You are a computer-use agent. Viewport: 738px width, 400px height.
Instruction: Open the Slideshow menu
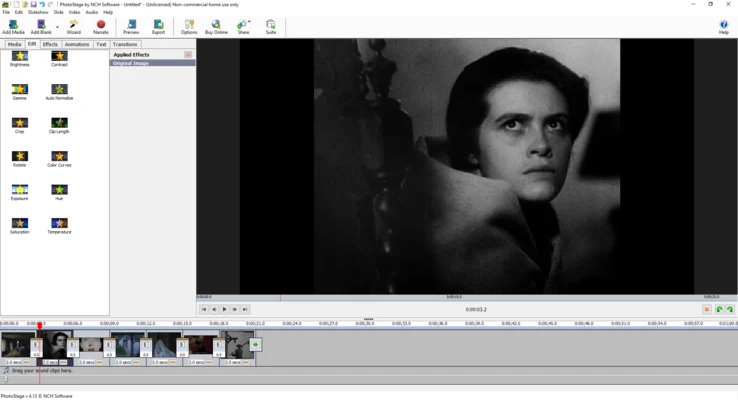coord(38,12)
